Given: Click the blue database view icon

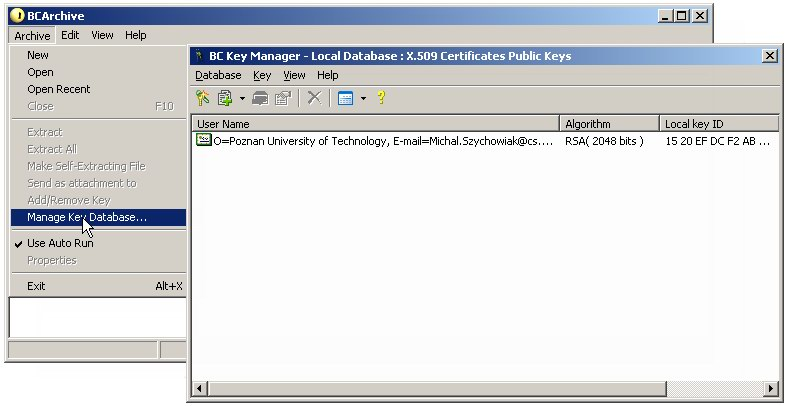Looking at the screenshot, I should click(x=345, y=98).
